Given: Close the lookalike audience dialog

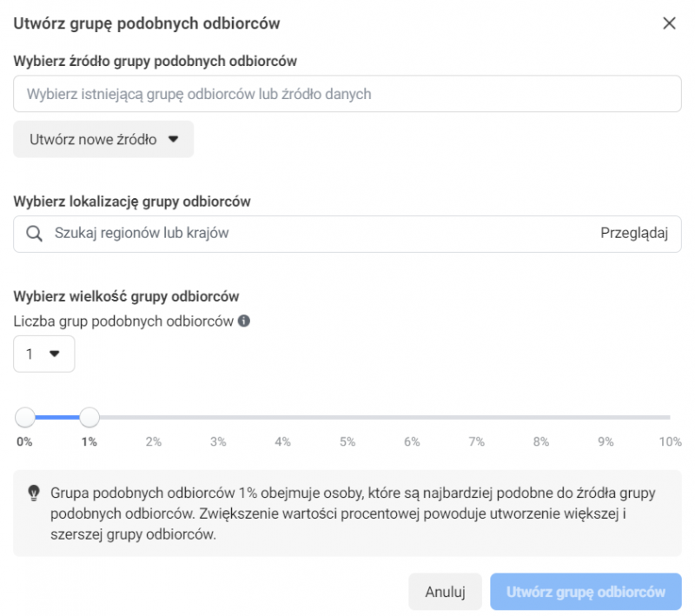Looking at the screenshot, I should [x=669, y=23].
